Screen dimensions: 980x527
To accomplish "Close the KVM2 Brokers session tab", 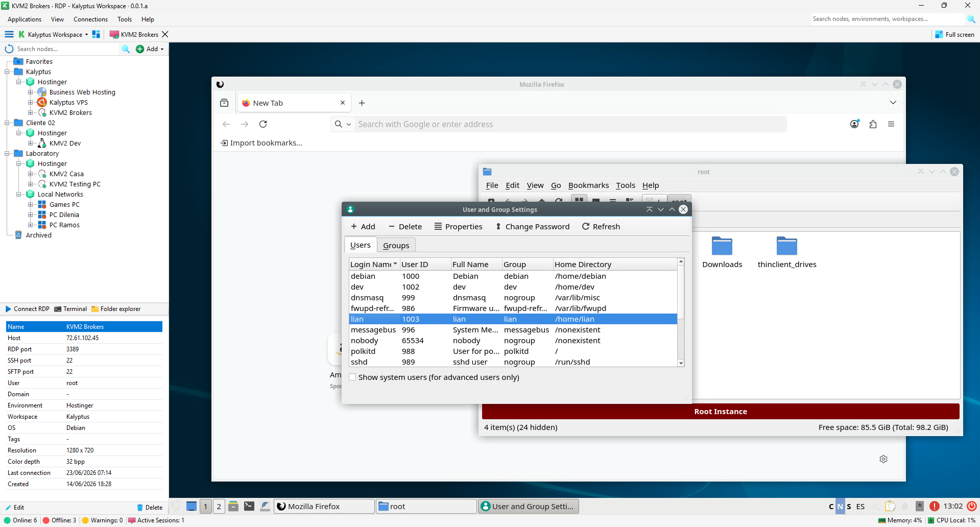I will click(x=165, y=34).
